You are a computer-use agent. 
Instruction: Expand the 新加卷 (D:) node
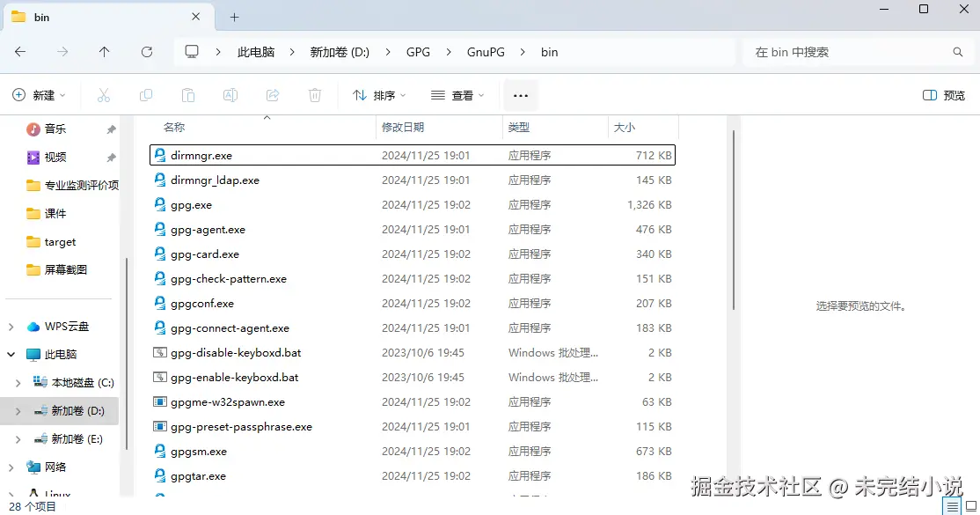18,411
